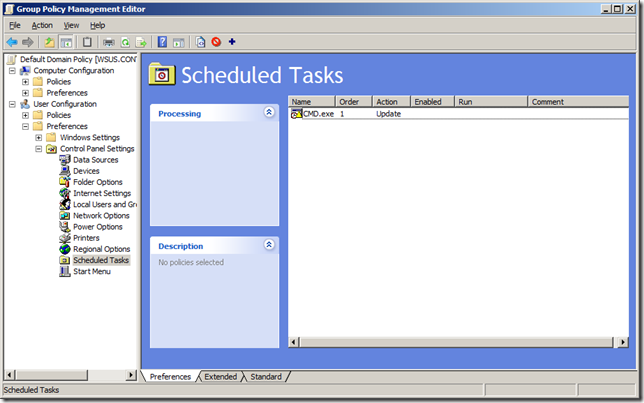Viewport: 644px width, 403px height.
Task: Click the Start Menu tree icon
Action: click(x=65, y=272)
